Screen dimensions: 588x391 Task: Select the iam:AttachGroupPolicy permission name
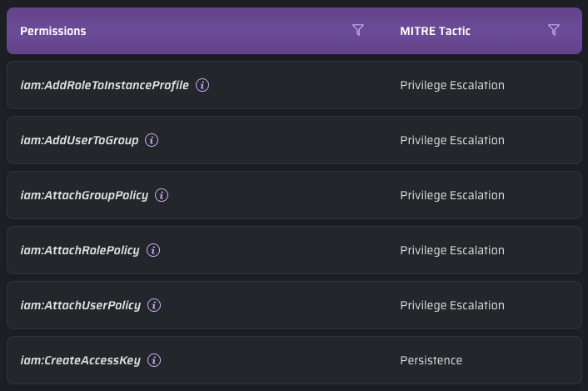(x=84, y=195)
